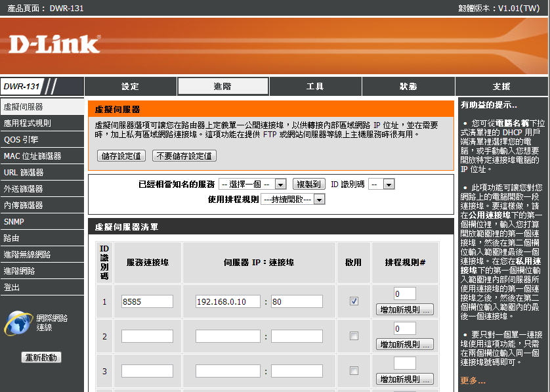The width and height of the screenshot is (550, 392).
Task: Switch to the 設定 tab
Action: [131, 87]
